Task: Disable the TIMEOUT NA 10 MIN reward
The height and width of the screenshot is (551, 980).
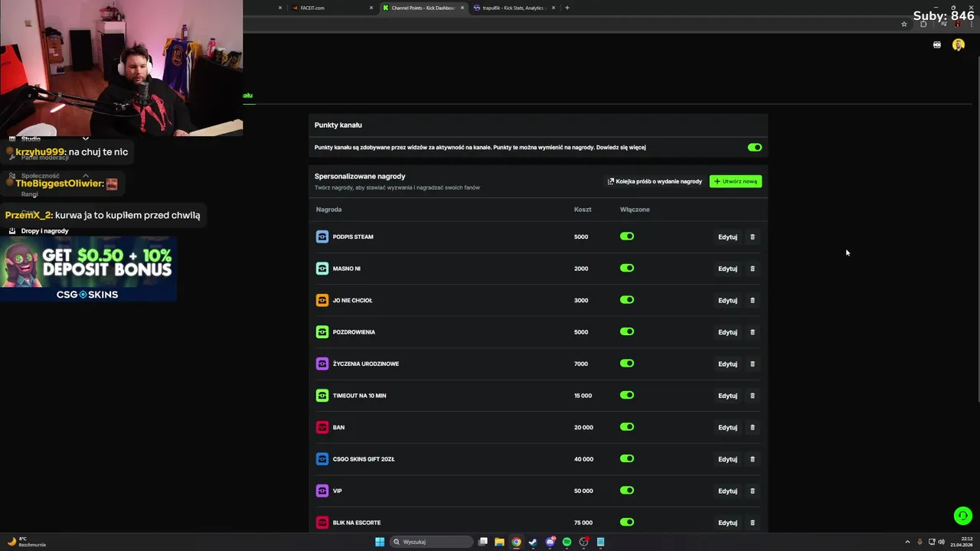Action: point(627,395)
